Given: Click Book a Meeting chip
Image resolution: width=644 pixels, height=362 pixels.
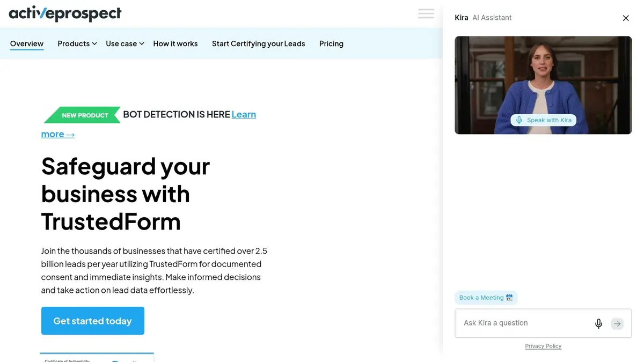Looking at the screenshot, I should tap(486, 298).
